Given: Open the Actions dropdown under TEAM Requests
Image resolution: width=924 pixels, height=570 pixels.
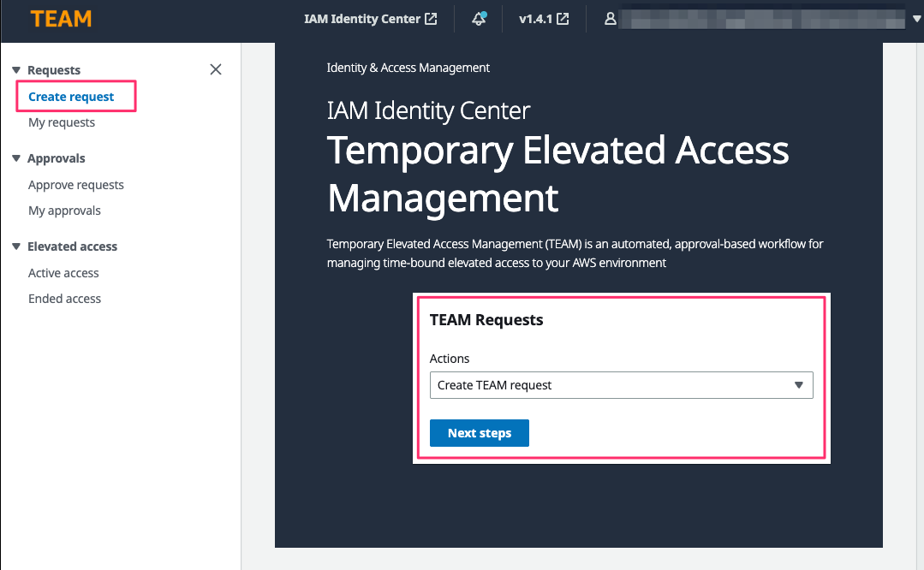Looking at the screenshot, I should pos(621,385).
